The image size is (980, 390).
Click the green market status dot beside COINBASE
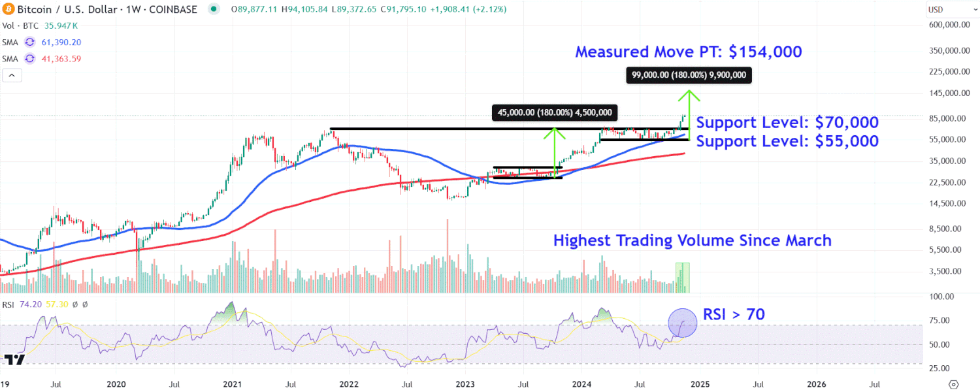click(x=212, y=9)
